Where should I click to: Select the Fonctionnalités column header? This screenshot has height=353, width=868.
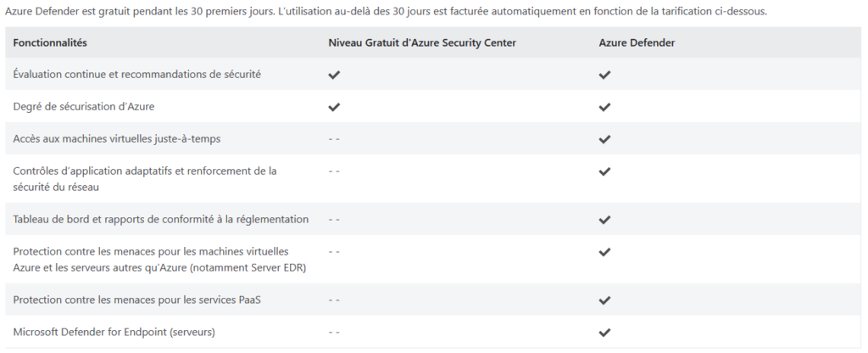50,42
